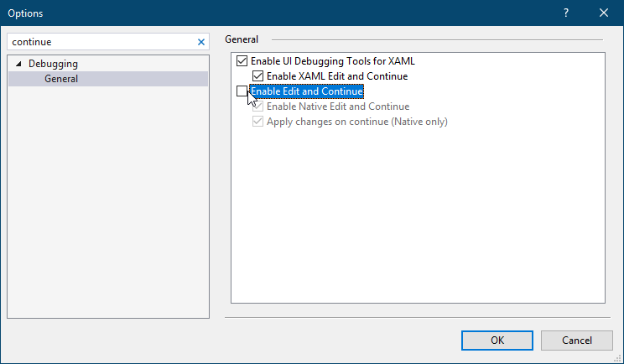The height and width of the screenshot is (364, 624).
Task: Clear the search text with the X icon
Action: coord(200,41)
